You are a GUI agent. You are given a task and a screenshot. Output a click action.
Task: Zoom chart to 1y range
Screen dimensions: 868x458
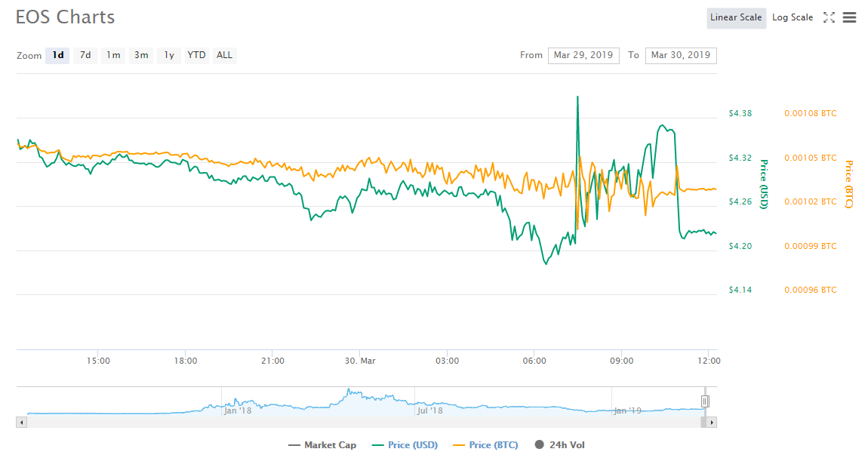169,55
